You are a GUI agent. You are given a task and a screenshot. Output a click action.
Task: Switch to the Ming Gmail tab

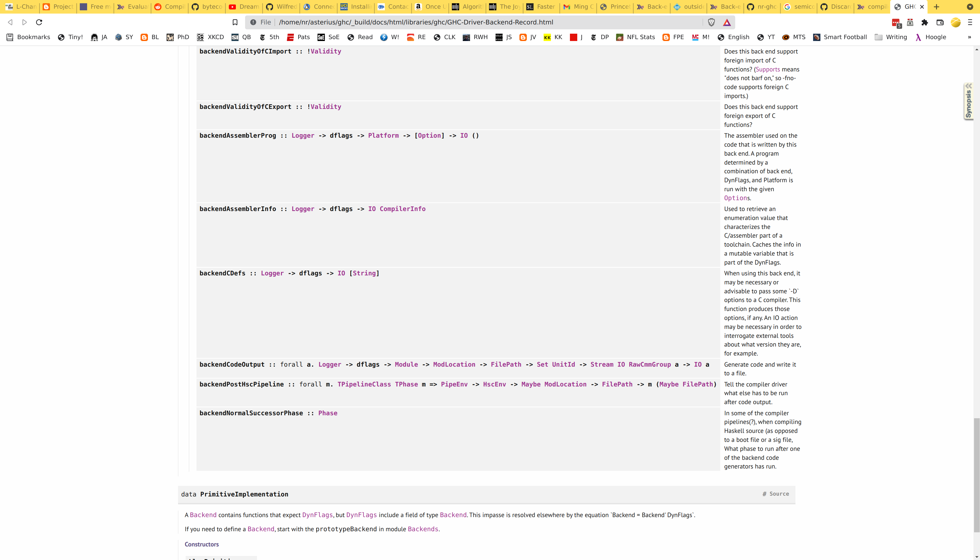click(579, 7)
